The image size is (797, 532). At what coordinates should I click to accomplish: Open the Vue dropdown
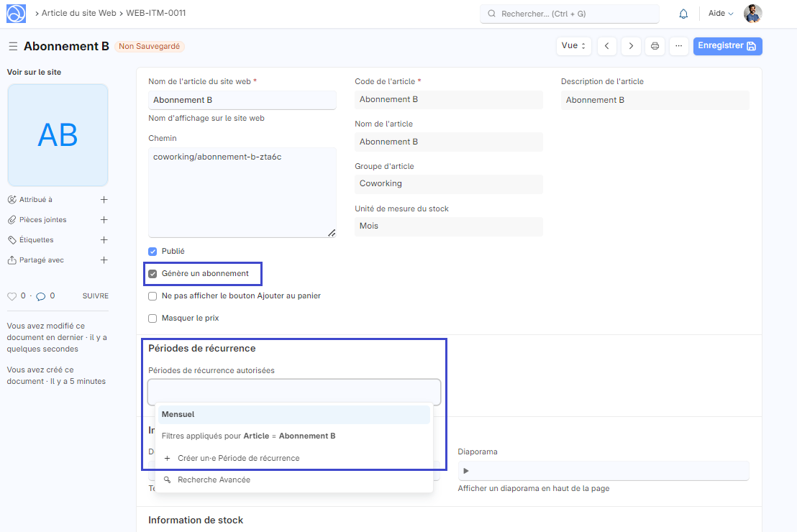click(x=573, y=46)
